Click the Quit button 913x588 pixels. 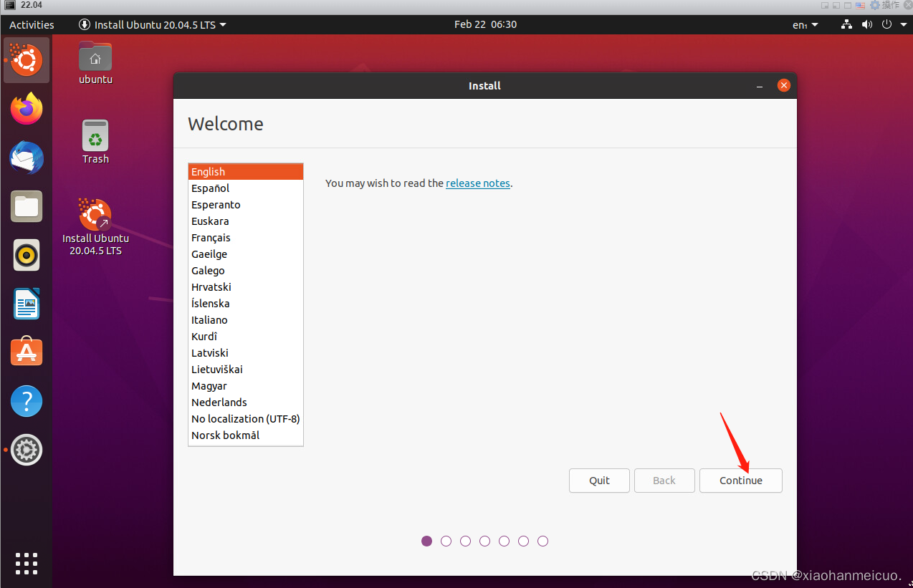(x=599, y=481)
